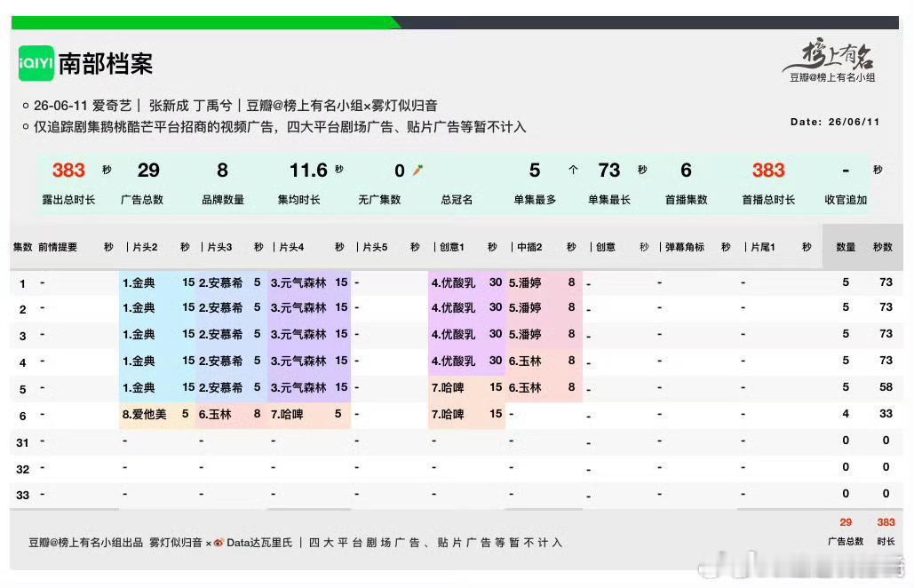This screenshot has height=588, width=914.
Task: Click the 33 秒数 value in the episode 6 row
Action: [886, 414]
